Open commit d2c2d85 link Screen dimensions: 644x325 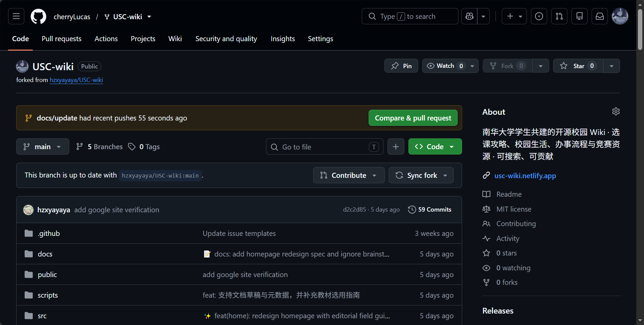(x=354, y=210)
